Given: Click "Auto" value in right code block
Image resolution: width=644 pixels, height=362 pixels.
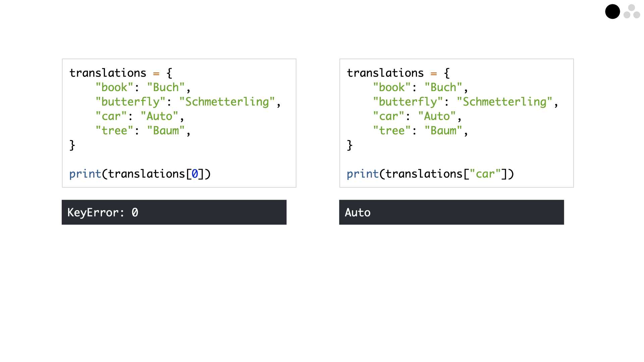Looking at the screenshot, I should (437, 116).
